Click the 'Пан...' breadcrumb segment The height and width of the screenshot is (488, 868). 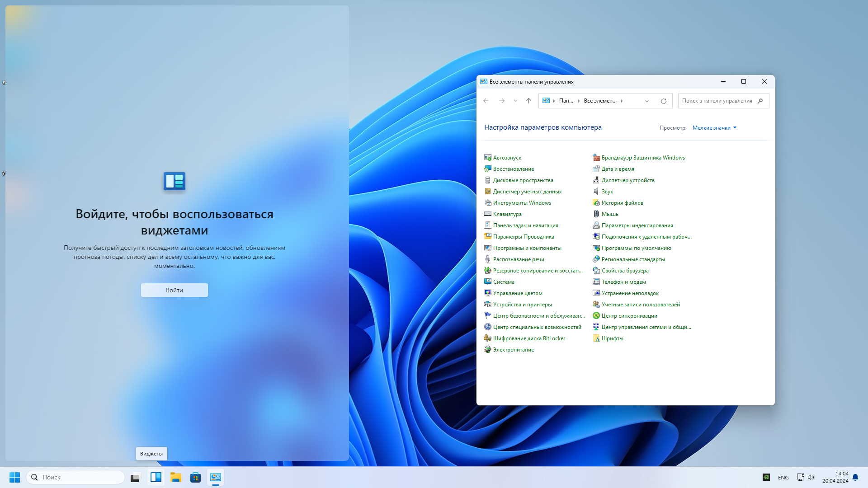[566, 101]
